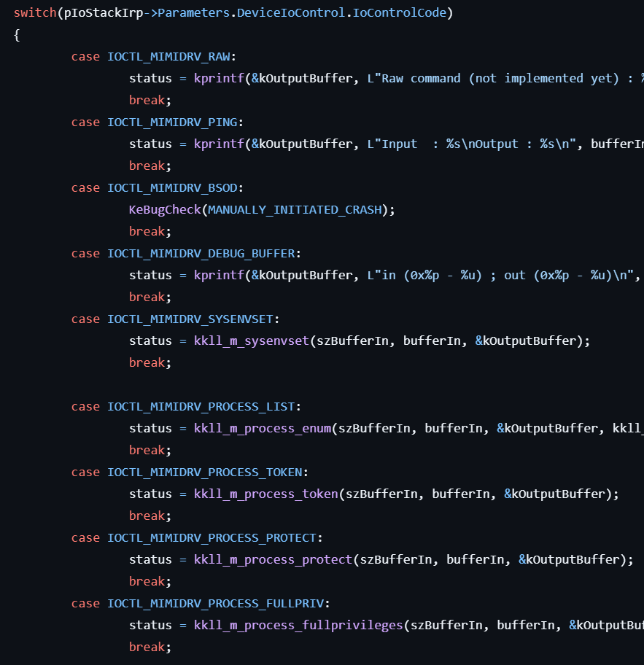Click the opening curly brace of switch

(17, 35)
